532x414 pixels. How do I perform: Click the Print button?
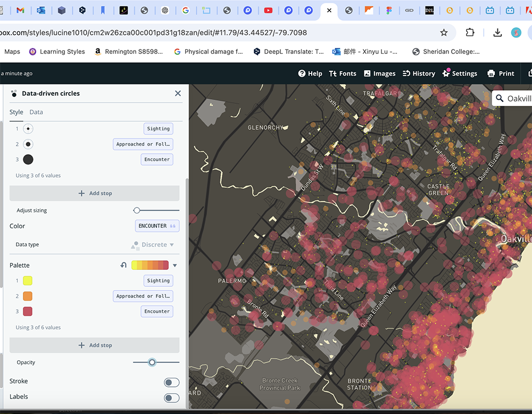pyautogui.click(x=501, y=73)
